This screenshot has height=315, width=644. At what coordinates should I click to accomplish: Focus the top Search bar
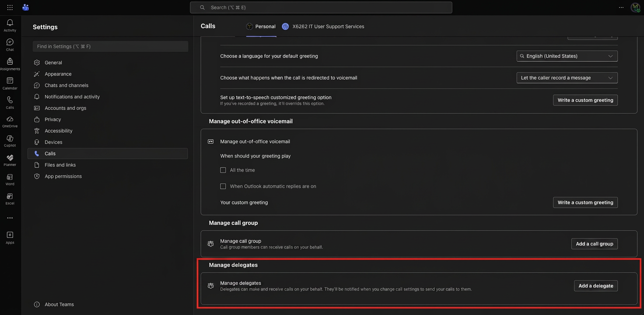321,7
